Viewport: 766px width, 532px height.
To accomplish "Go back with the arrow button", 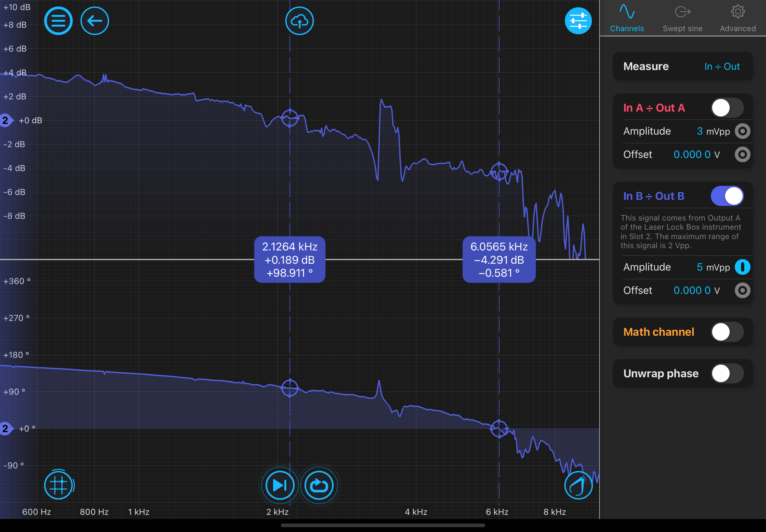I will [x=95, y=21].
